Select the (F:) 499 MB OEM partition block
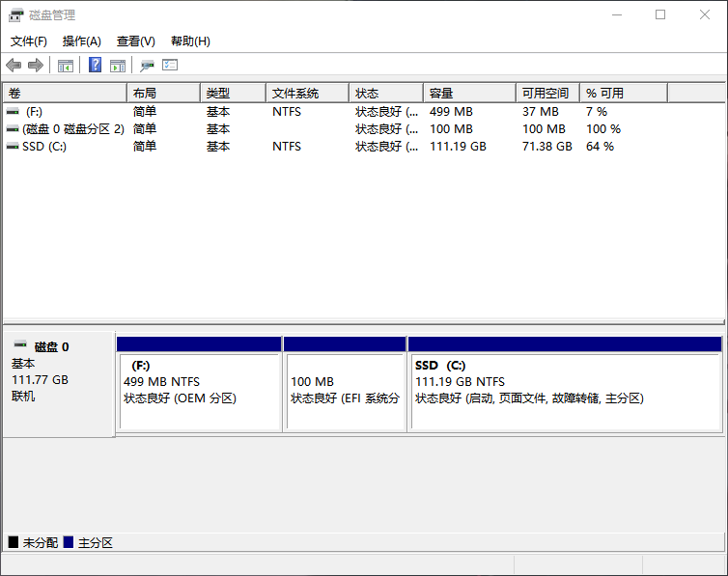 [x=199, y=385]
